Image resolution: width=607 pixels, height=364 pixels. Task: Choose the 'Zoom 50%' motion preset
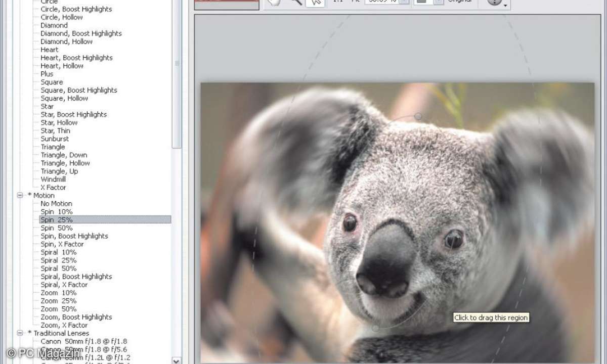59,308
